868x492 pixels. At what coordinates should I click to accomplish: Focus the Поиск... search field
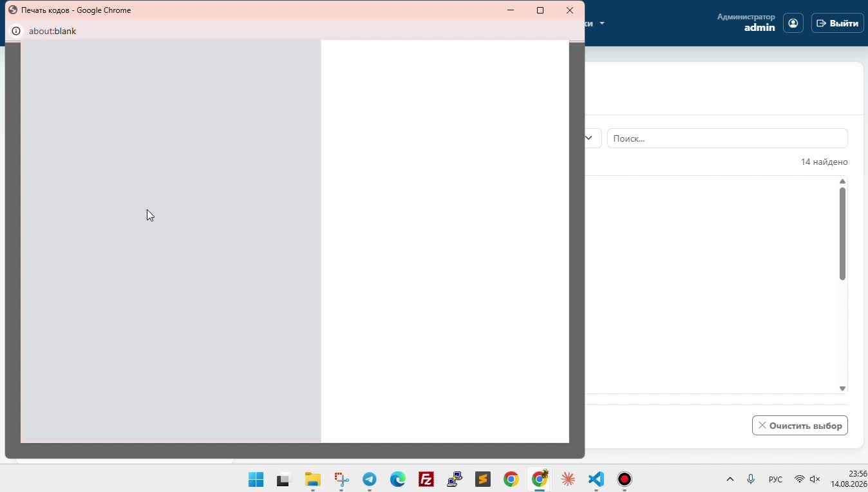click(728, 138)
